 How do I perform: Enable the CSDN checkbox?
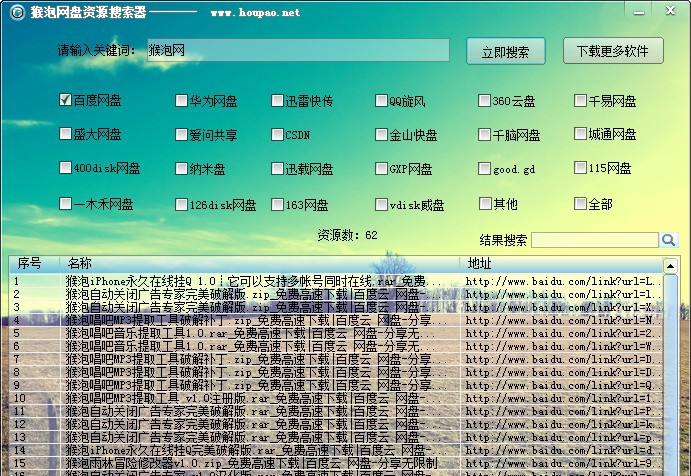click(x=277, y=134)
